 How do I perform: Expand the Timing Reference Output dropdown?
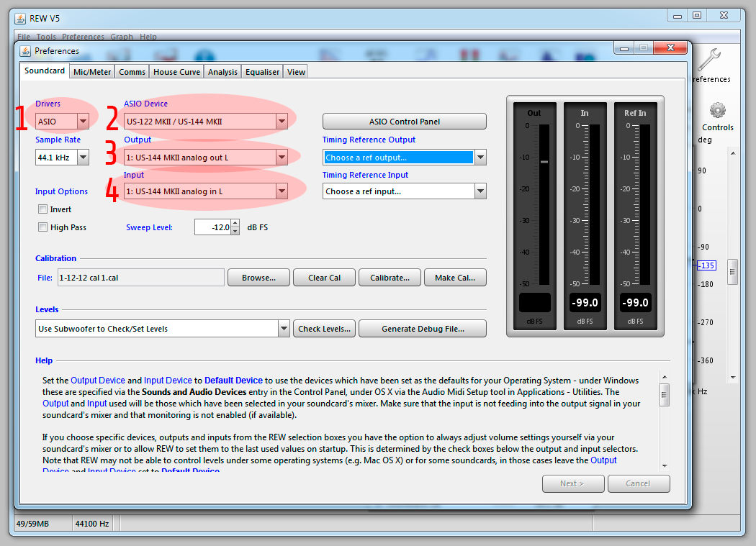click(x=480, y=157)
